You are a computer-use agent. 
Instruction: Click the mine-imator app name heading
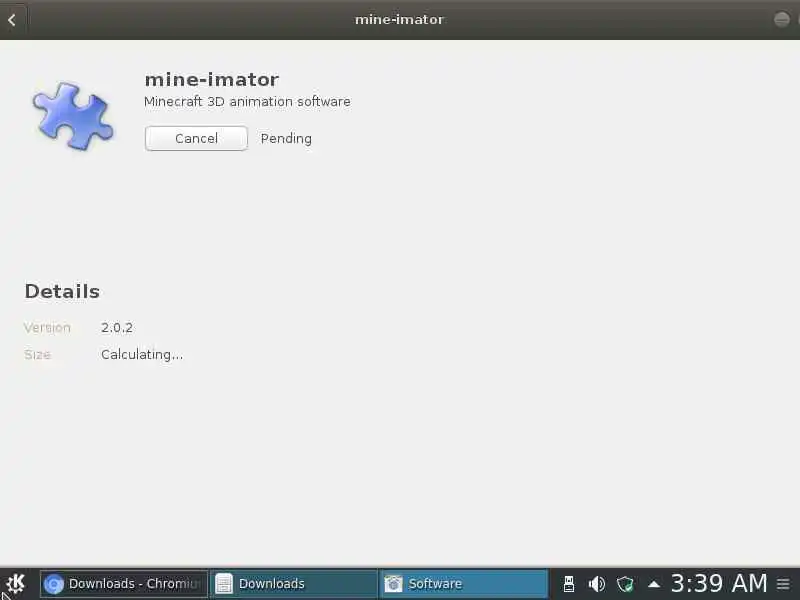tap(212, 80)
